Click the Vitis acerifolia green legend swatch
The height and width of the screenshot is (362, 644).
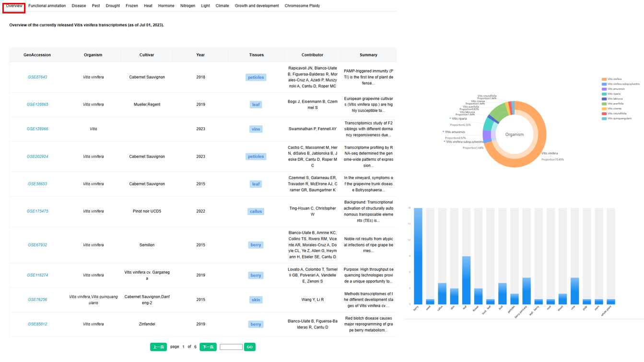[604, 104]
